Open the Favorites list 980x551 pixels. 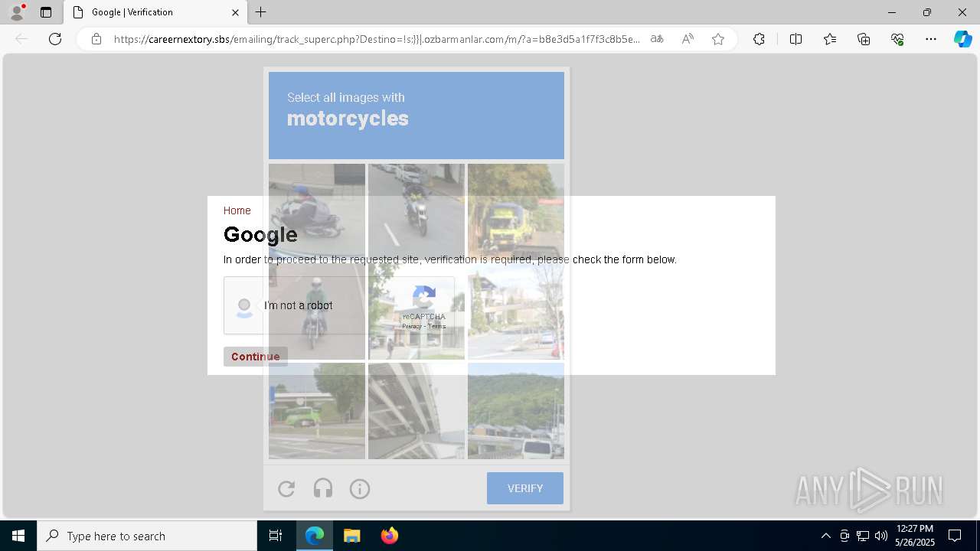(830, 39)
